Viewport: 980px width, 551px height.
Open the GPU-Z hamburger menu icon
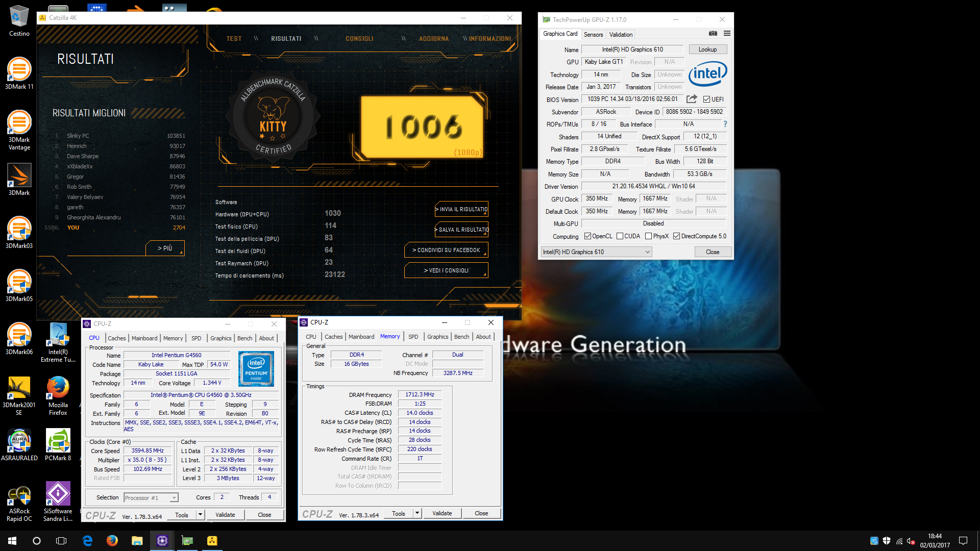point(727,34)
